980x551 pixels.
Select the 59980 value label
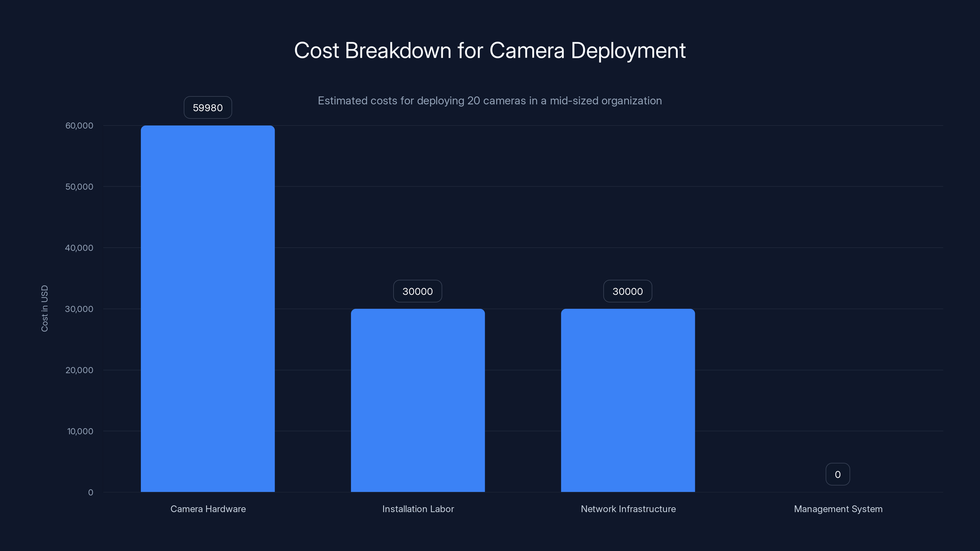pos(207,108)
